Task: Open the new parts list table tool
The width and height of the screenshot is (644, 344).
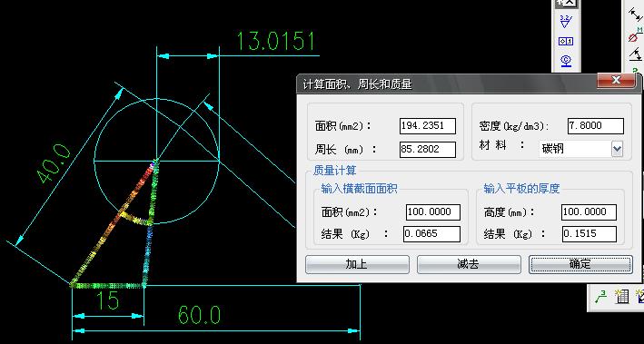Action: (x=622, y=297)
